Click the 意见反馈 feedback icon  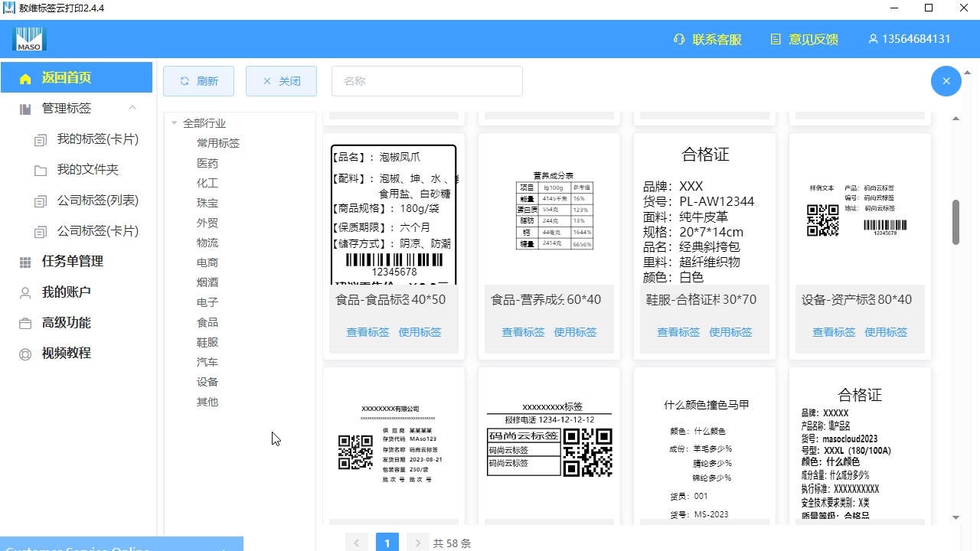click(776, 39)
